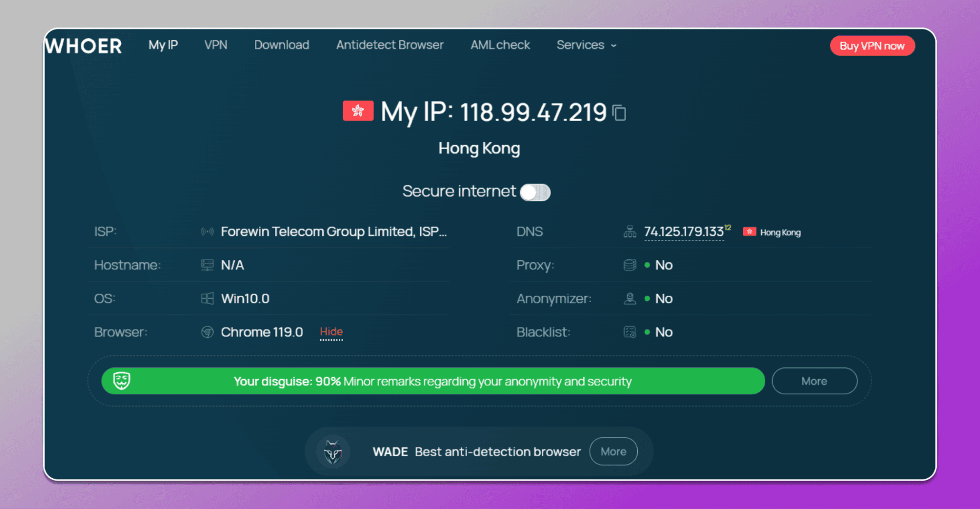This screenshot has height=509, width=980.
Task: Click the ISP signal icon
Action: click(207, 231)
